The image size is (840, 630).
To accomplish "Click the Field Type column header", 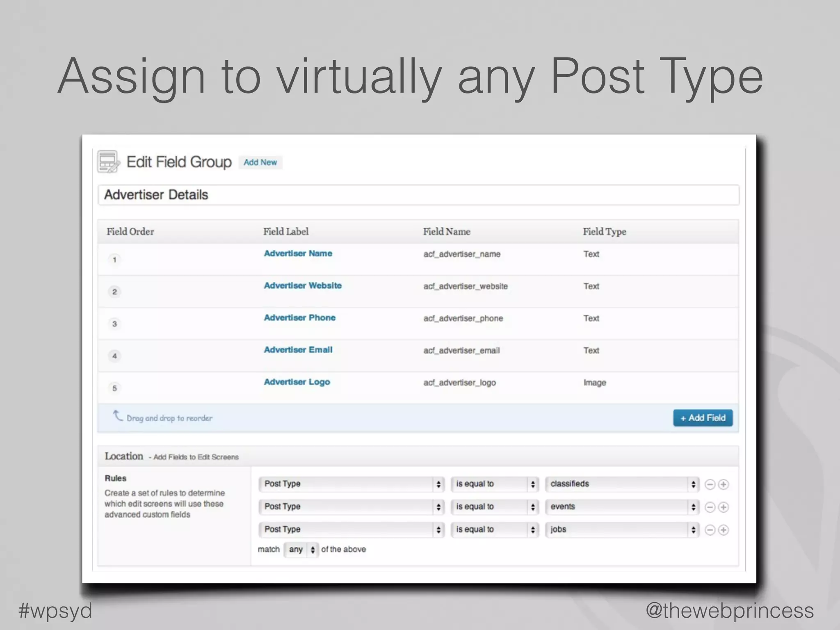I will [x=605, y=232].
